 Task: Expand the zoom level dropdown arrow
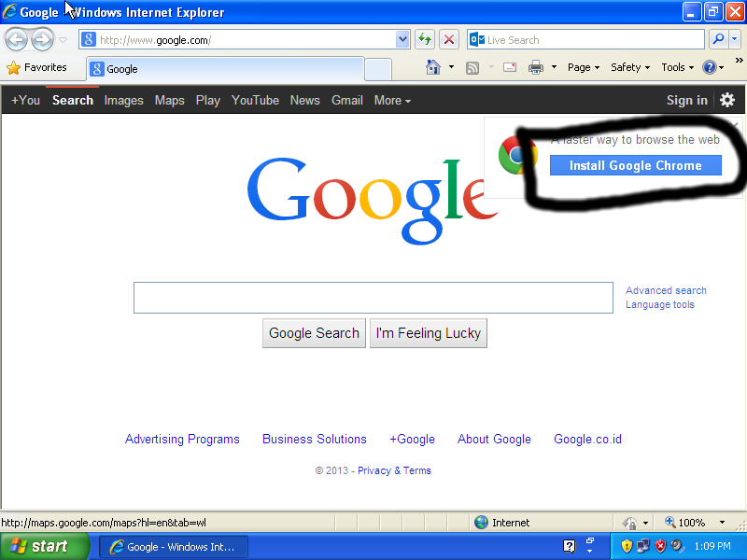click(722, 523)
